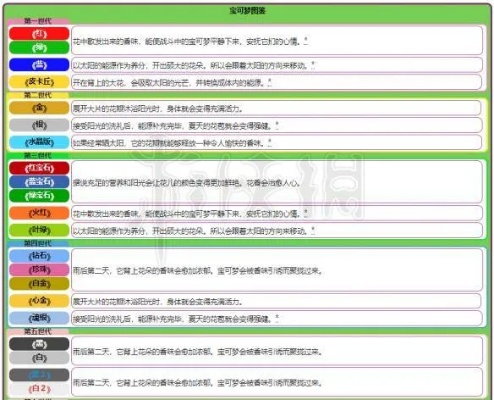
Task: Open the (白金) version link
Action: click(39, 284)
